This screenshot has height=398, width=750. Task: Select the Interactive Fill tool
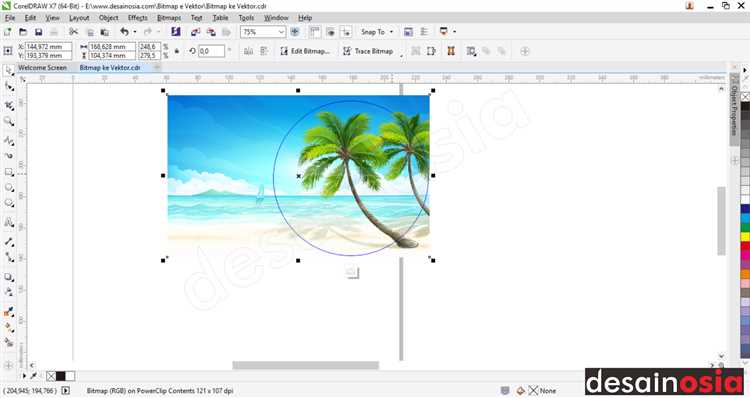tap(9, 327)
